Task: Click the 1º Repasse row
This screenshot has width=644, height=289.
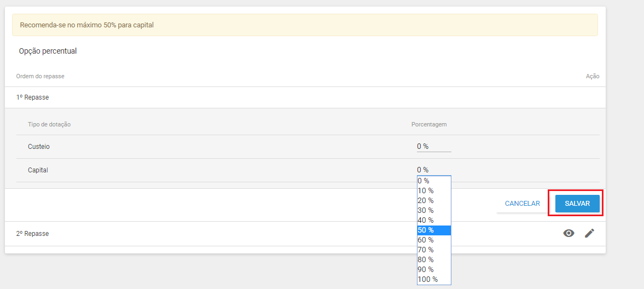Action: click(x=305, y=97)
